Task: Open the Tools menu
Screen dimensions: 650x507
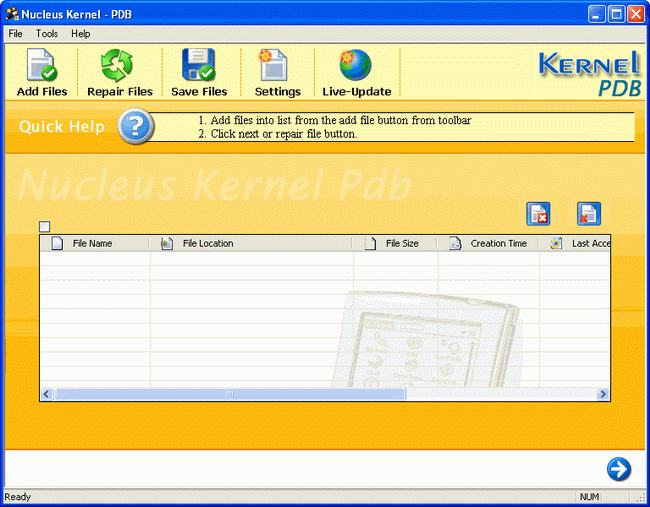Action: [x=47, y=34]
